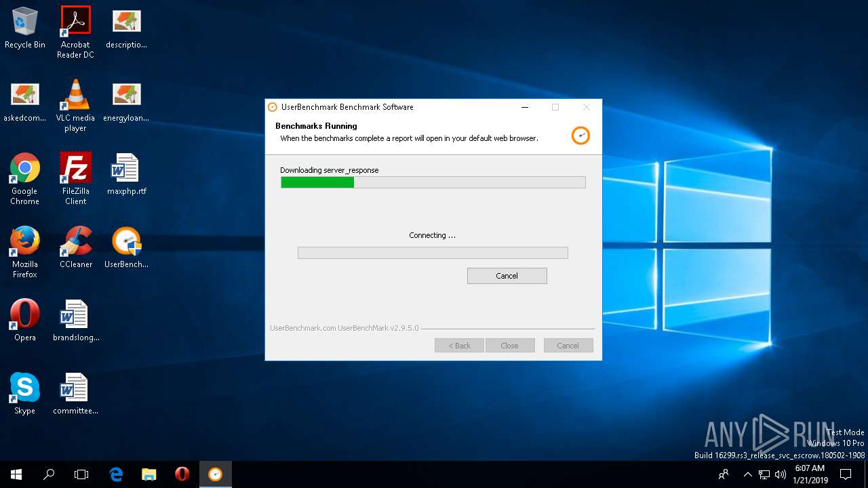Screen dimensions: 868x488
Task: Click the disabled Close wizard button
Action: pos(509,346)
